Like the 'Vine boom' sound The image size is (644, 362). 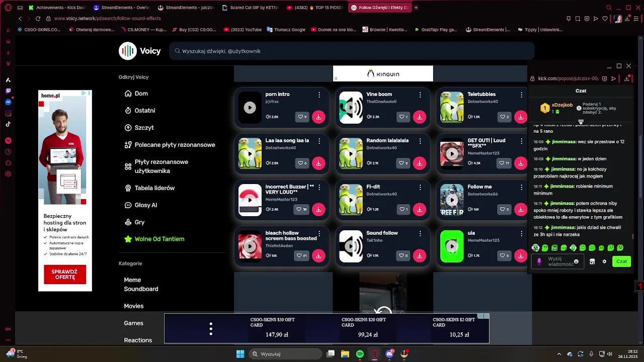(404, 117)
